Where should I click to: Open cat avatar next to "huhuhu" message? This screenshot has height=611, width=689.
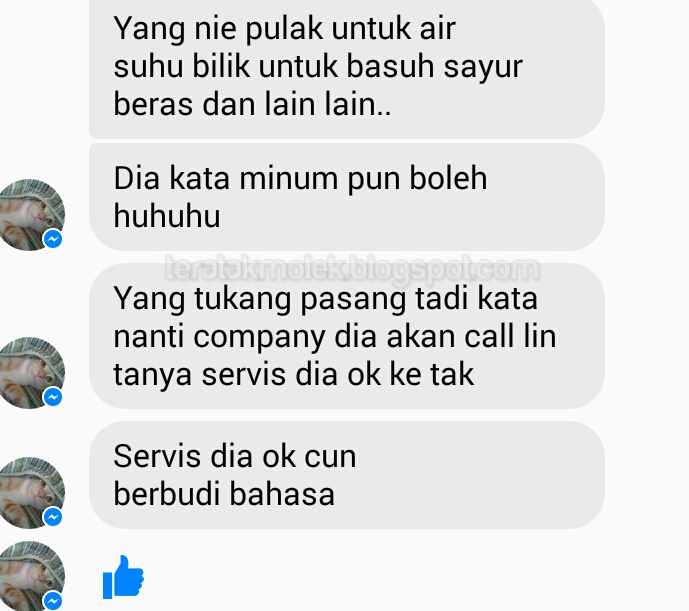pos(30,215)
